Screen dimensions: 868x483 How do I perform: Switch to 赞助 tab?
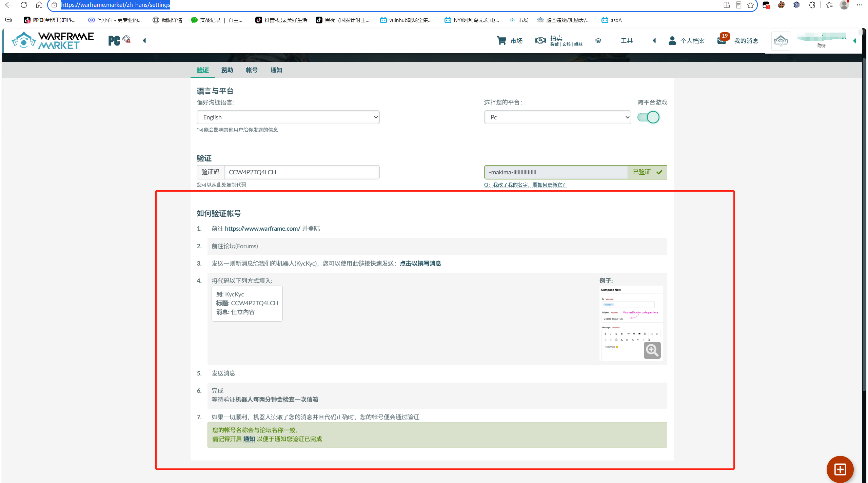click(x=227, y=70)
